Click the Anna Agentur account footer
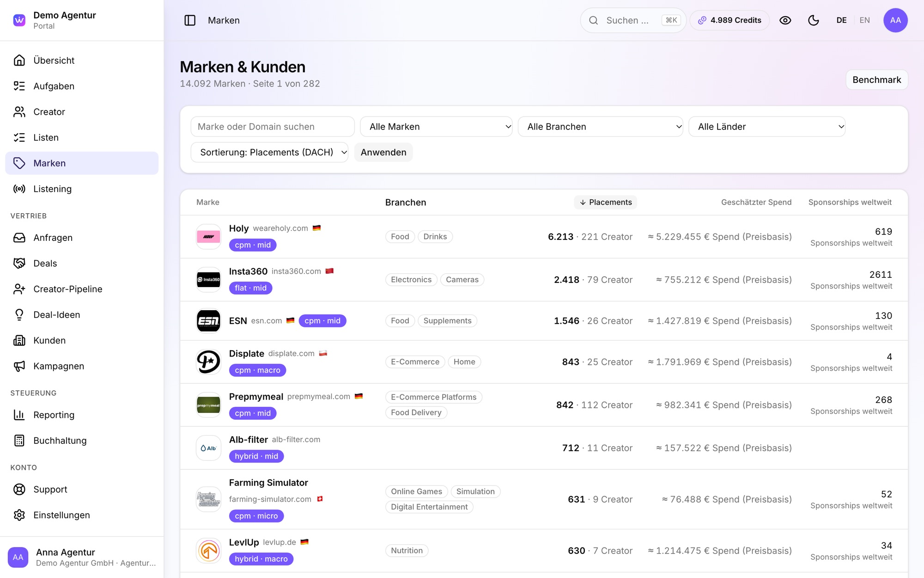Image resolution: width=924 pixels, height=578 pixels. (82, 557)
